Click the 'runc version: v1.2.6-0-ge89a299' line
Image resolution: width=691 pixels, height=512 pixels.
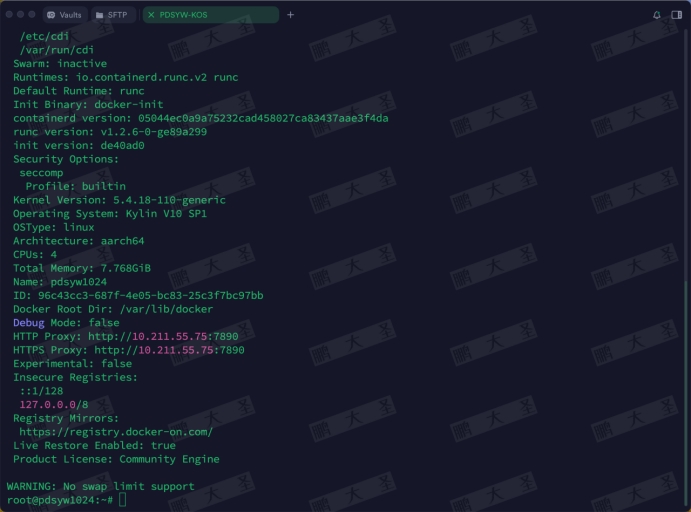click(110, 132)
